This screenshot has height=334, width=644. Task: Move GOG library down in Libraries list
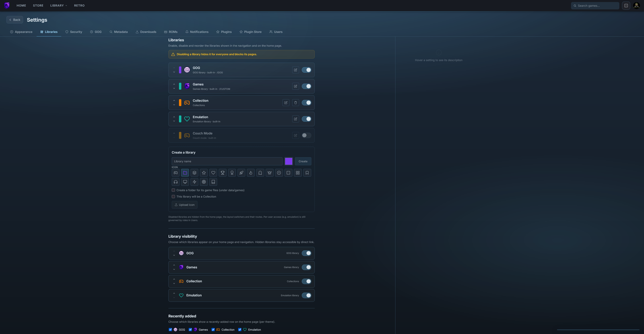(x=174, y=72)
